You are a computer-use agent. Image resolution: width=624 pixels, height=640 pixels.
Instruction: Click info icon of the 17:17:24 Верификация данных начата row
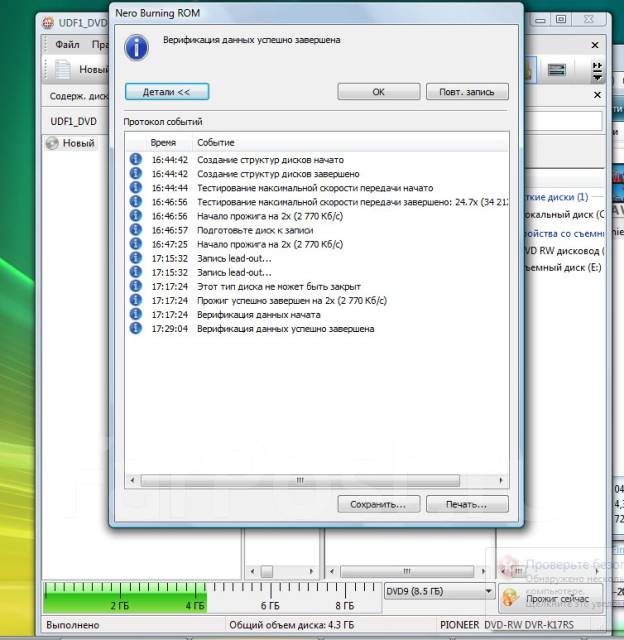tap(136, 314)
